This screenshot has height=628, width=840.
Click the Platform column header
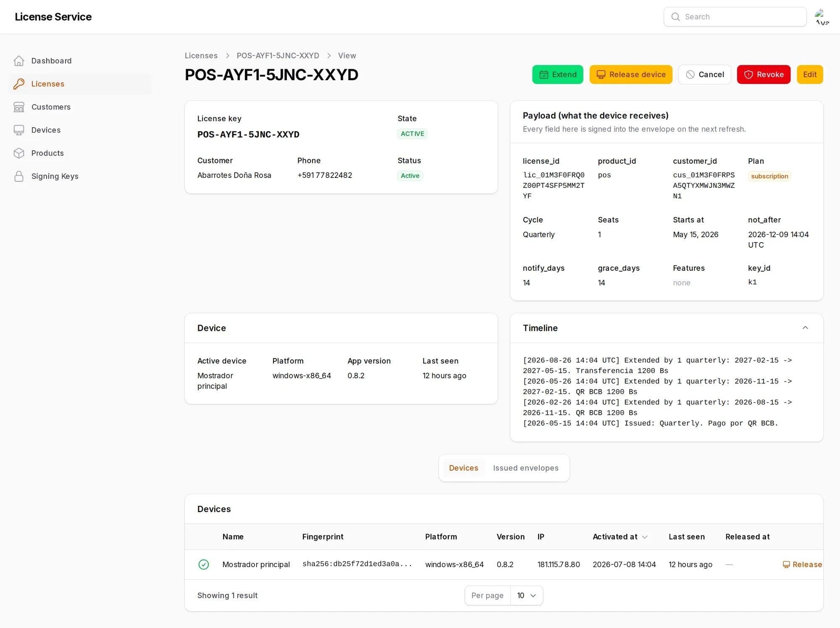pyautogui.click(x=441, y=537)
